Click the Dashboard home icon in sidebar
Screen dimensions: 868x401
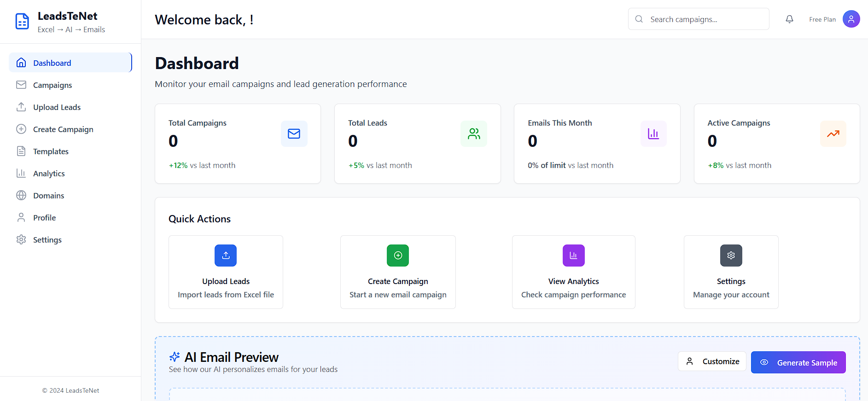click(x=21, y=63)
